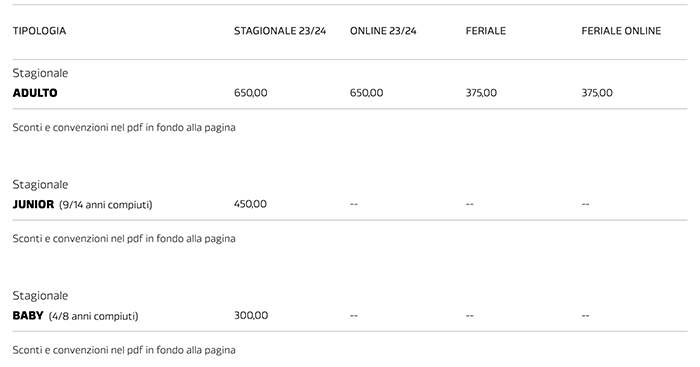Select the FERIALE column header
The height and width of the screenshot is (367, 700).
coord(486,31)
